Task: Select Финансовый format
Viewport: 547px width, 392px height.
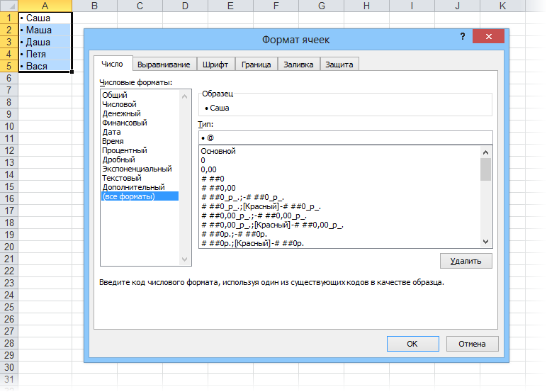Action: coord(140,123)
